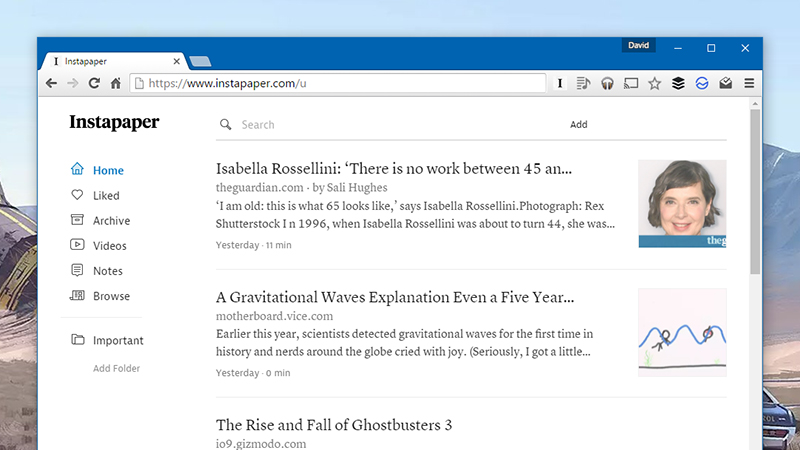Go back with the browser back arrow
800x450 pixels.
coord(51,83)
